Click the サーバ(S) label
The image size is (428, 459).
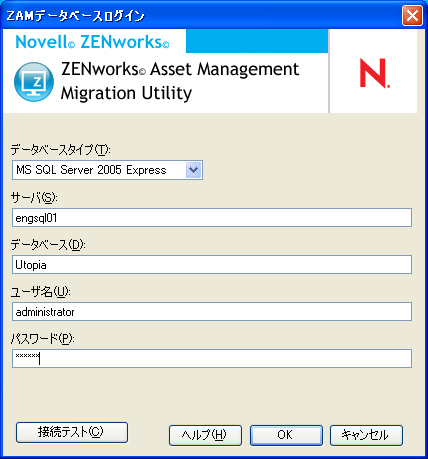tap(34, 198)
